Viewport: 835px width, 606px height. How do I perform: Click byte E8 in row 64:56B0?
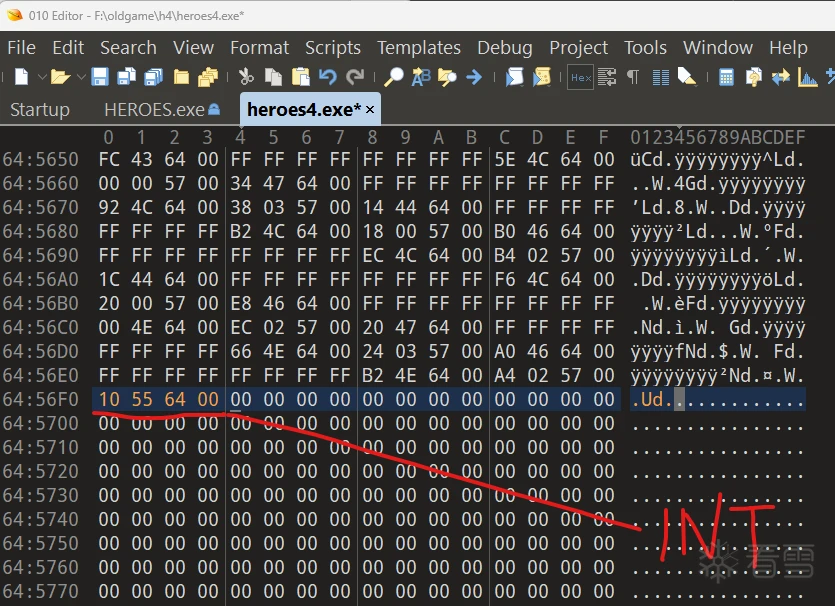coord(241,304)
